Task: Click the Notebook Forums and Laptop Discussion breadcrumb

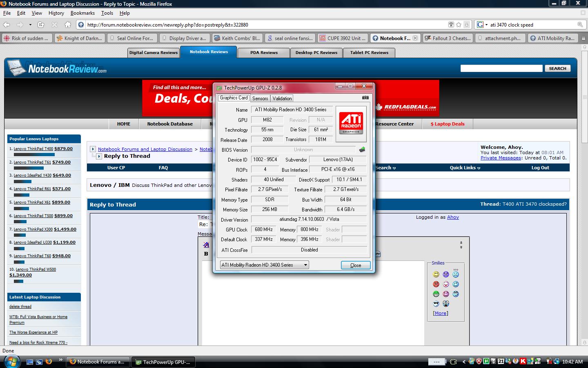Action: coord(145,149)
